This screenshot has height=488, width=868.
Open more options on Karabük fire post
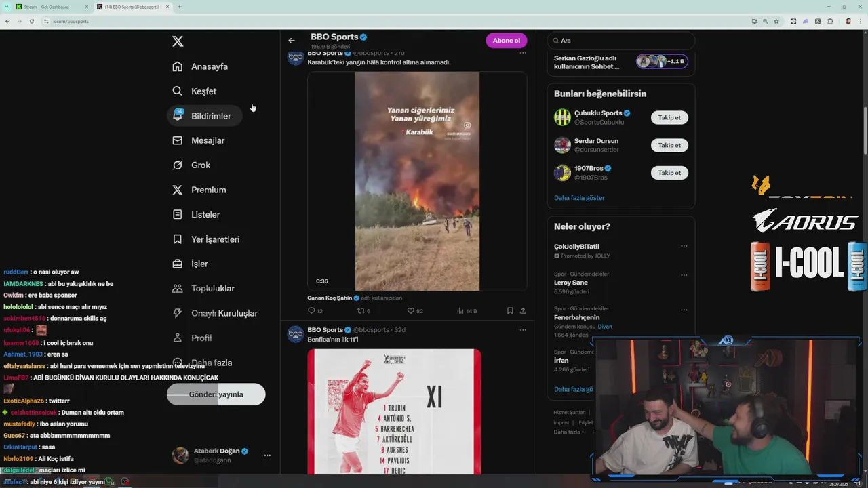pos(523,53)
